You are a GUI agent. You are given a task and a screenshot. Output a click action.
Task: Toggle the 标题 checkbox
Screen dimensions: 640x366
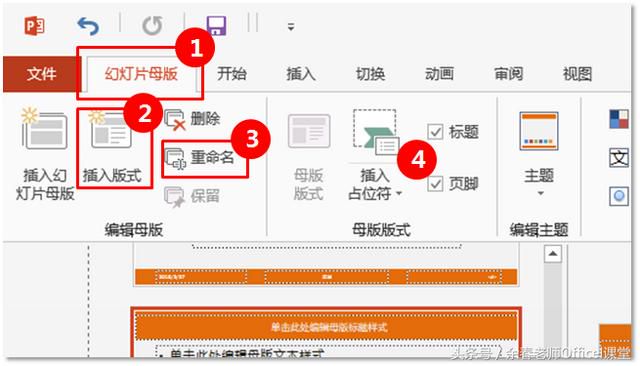point(435,132)
